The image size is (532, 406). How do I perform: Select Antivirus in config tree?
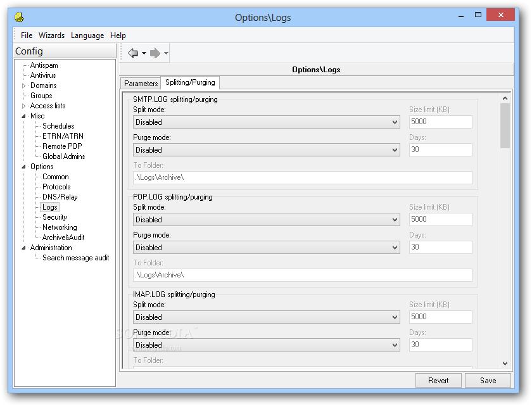tap(43, 75)
